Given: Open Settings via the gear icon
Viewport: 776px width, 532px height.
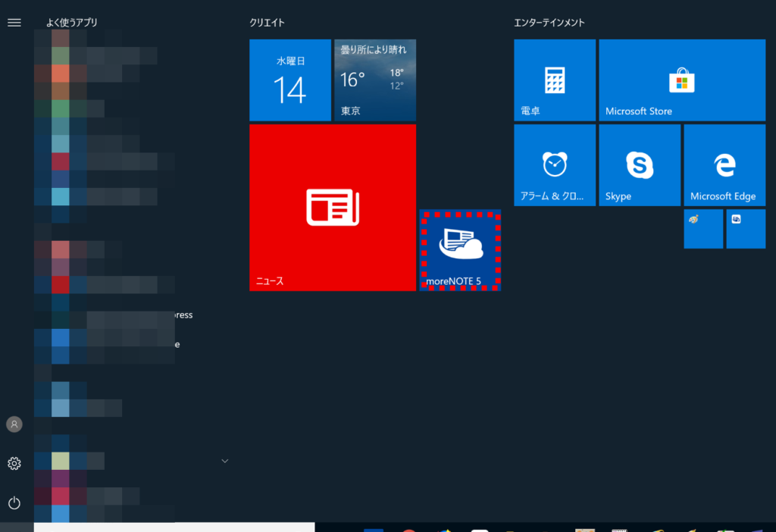Looking at the screenshot, I should [x=14, y=463].
